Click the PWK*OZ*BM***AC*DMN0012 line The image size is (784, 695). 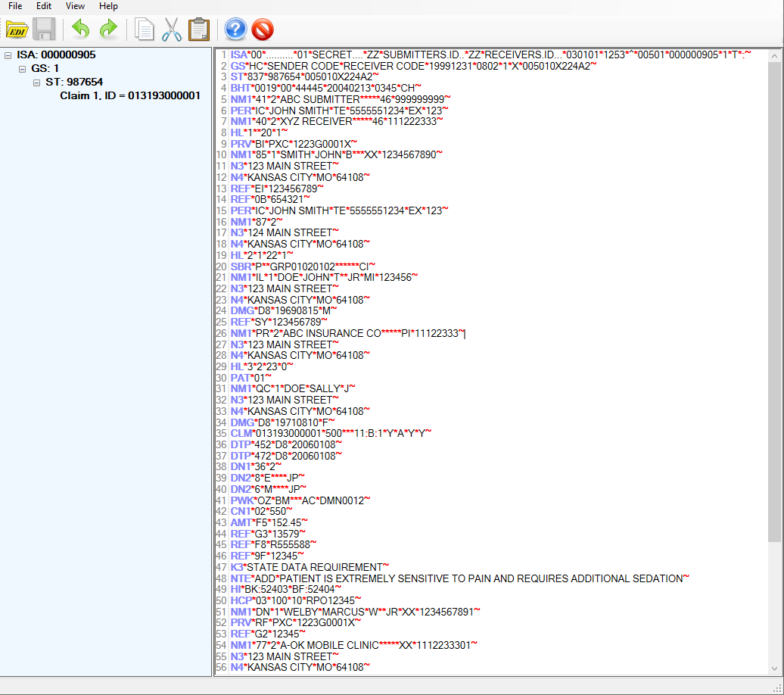click(300, 500)
